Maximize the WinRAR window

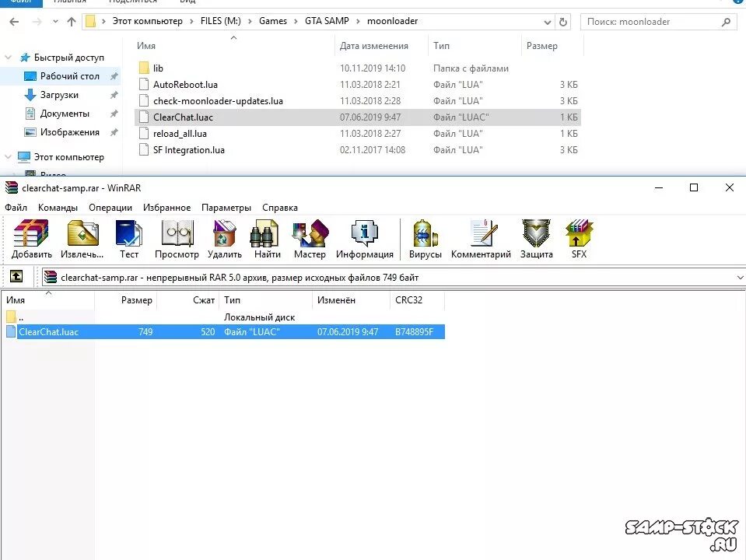point(694,187)
